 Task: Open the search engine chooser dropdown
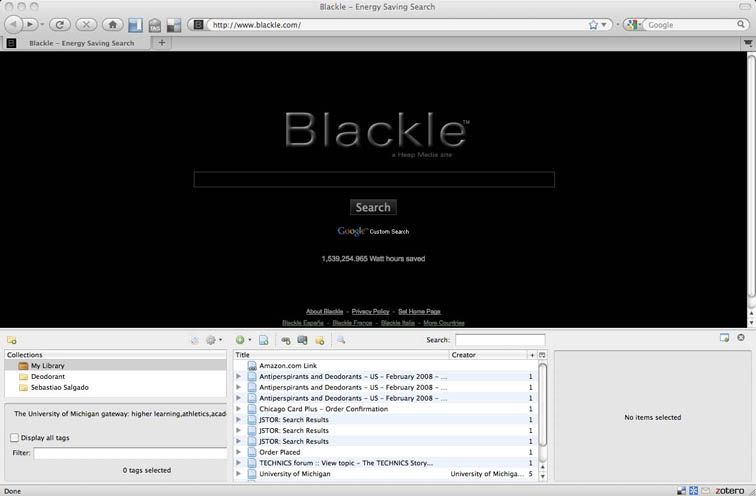coord(633,25)
